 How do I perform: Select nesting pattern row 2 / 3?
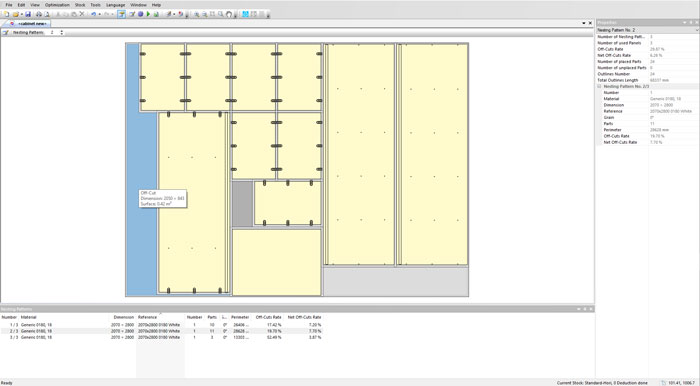(x=161, y=331)
